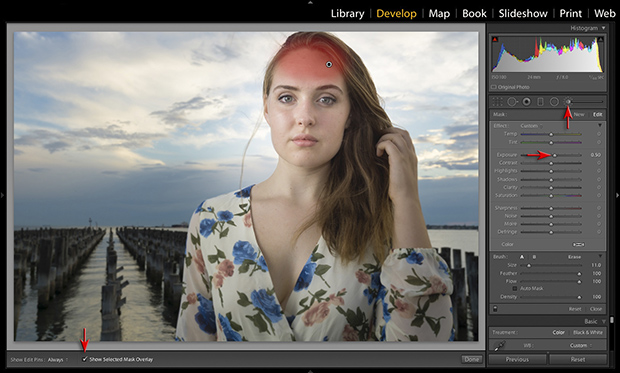This screenshot has height=373, width=620.
Task: Open the Effect preset dropdown Custom
Action: 531,126
